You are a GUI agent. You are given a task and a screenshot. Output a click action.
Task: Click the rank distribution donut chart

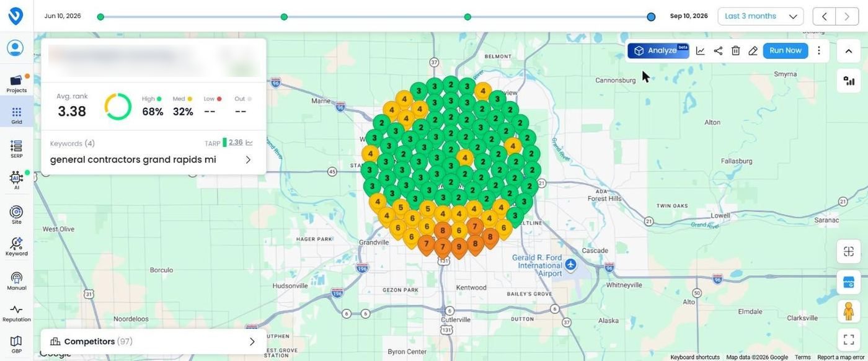tap(118, 107)
